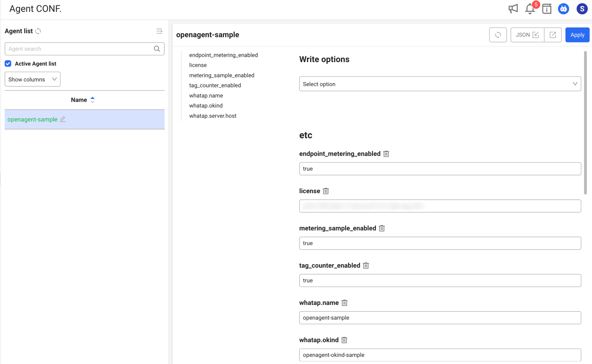Jump to license in the index
This screenshot has width=592, height=364.
click(x=198, y=65)
